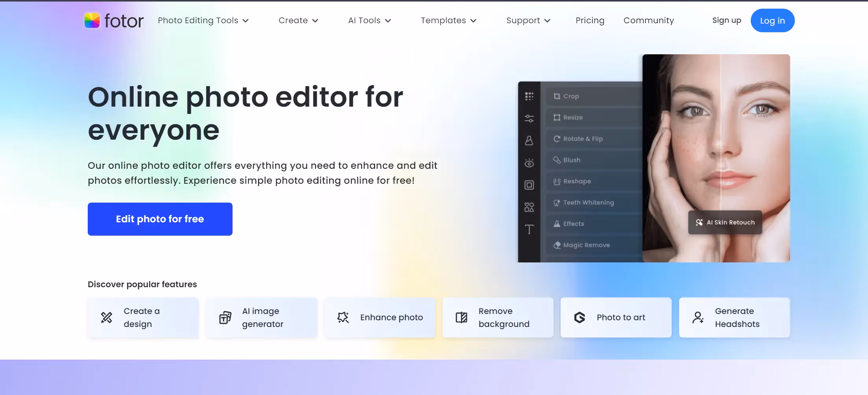
Task: Click the Teeth Whitening label
Action: [x=588, y=203]
